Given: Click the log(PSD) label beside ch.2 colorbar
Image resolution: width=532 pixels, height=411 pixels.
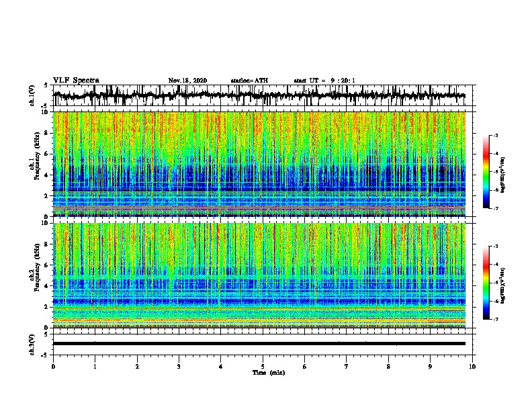Looking at the screenshot, I should (503, 285).
